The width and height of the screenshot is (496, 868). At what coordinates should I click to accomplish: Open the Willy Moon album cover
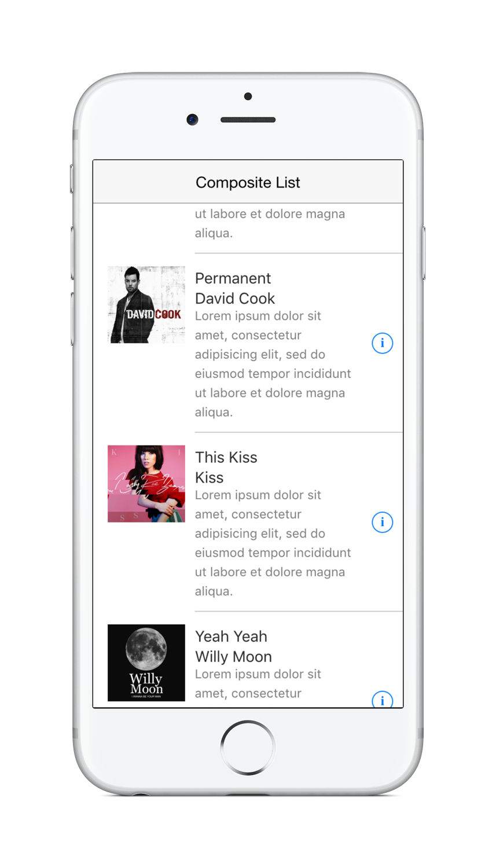(146, 663)
